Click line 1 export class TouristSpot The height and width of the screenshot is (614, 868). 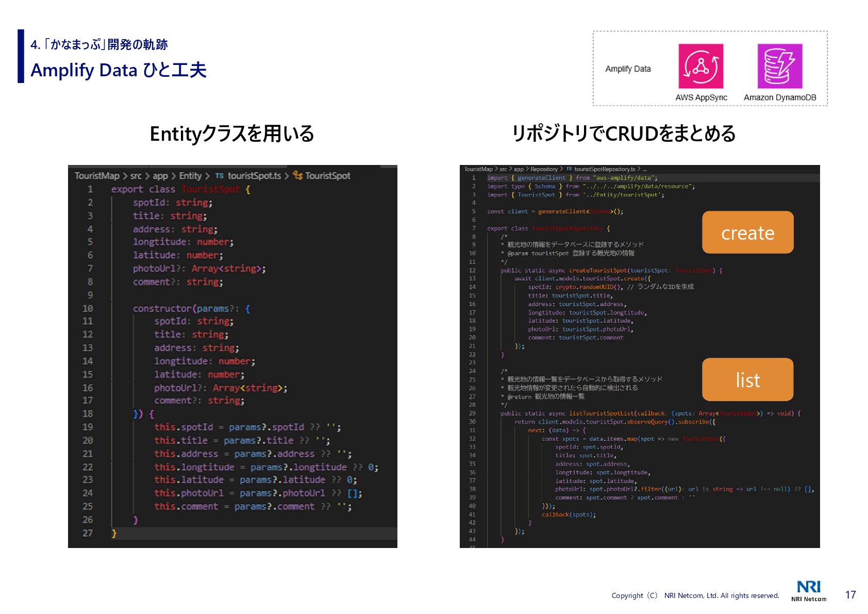(x=181, y=189)
